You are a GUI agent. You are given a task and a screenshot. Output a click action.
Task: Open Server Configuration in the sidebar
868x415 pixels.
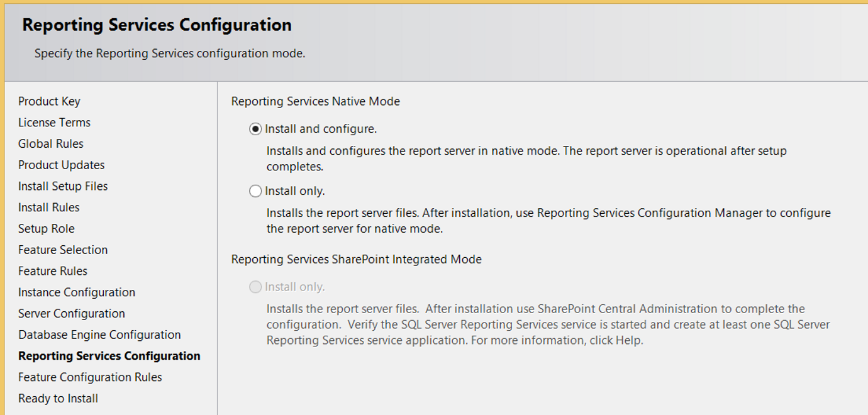click(72, 313)
